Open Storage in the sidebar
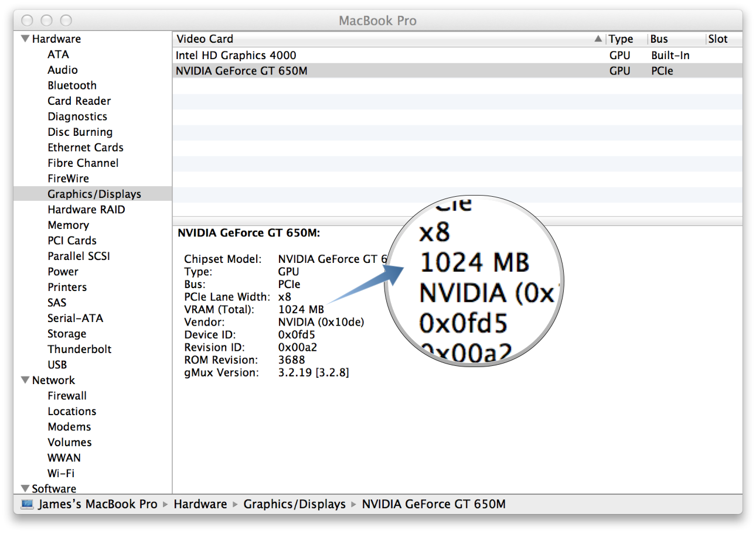The width and height of the screenshot is (756, 534). 67,334
